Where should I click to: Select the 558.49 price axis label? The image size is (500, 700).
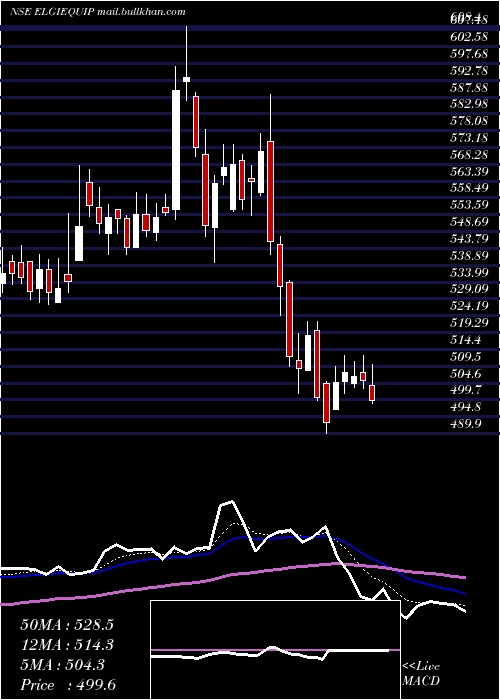pyautogui.click(x=469, y=188)
